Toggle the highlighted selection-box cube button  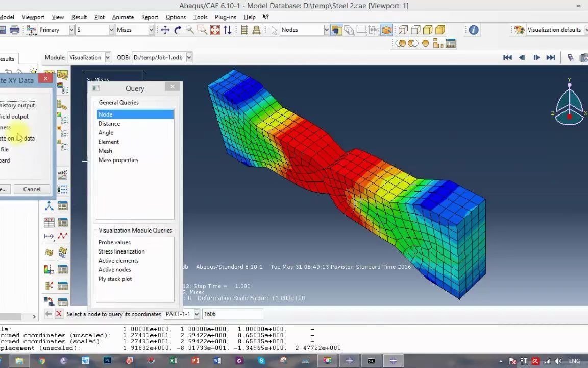coord(386,30)
